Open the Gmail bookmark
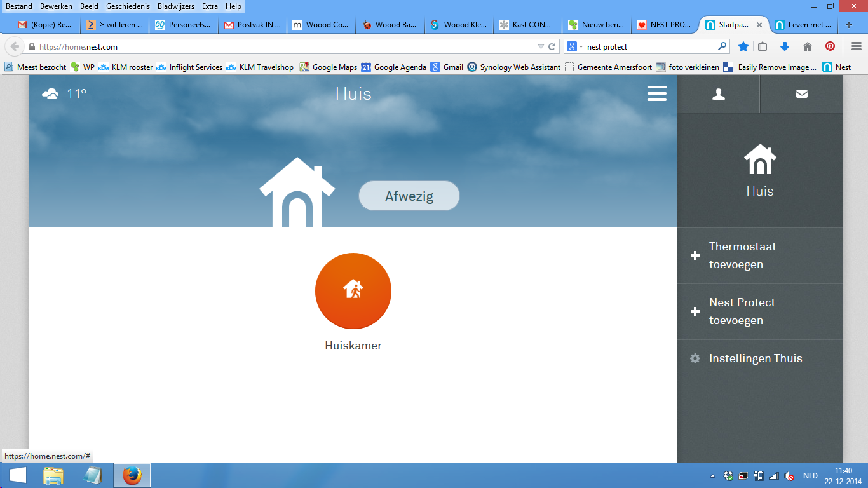Viewport: 868px width, 488px height. pos(447,67)
